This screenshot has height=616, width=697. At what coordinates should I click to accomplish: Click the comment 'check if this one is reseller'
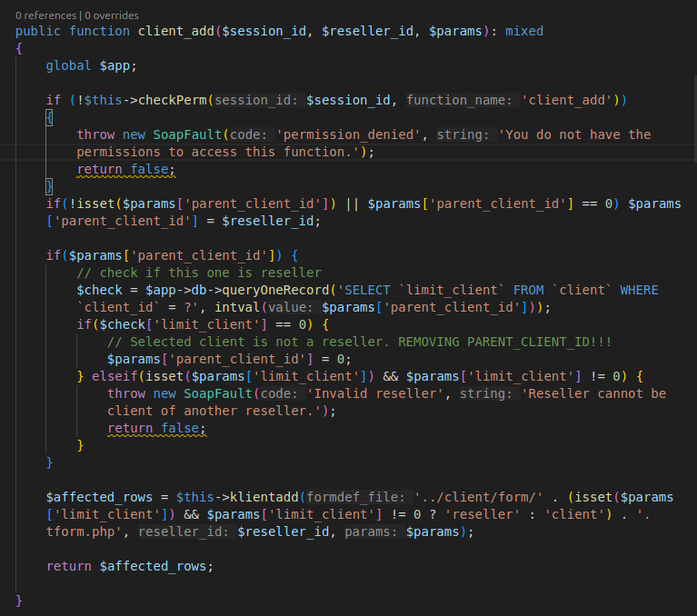pos(199,273)
